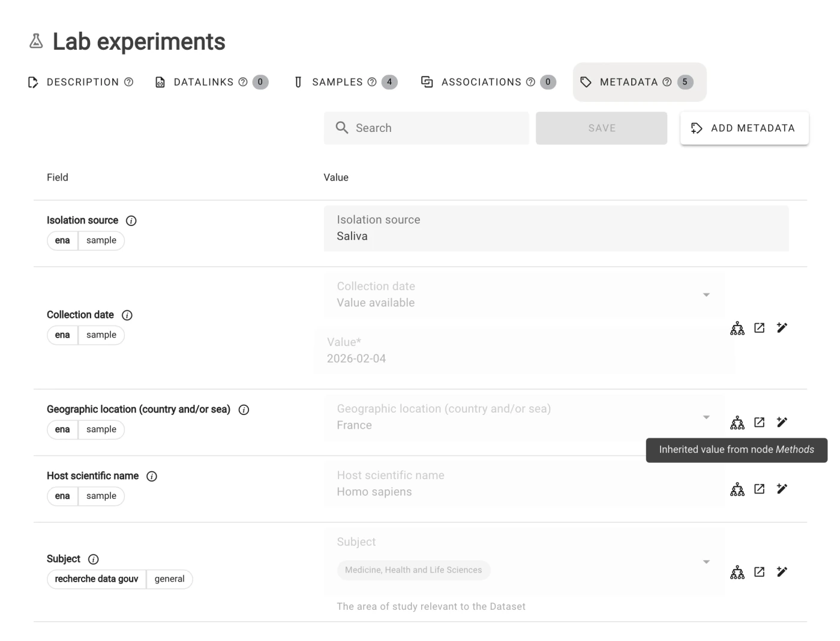Image resolution: width=840 pixels, height=641 pixels.
Task: Switch to the Description tab
Action: (x=80, y=82)
